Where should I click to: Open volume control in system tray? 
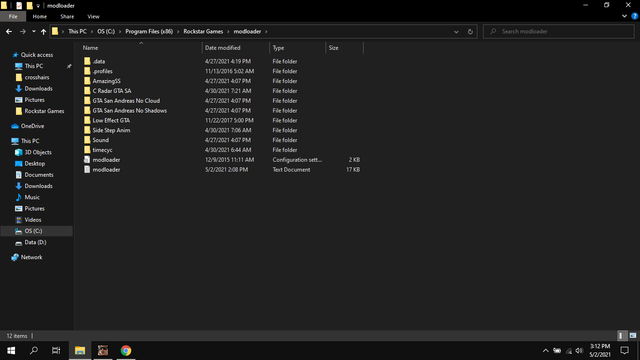pyautogui.click(x=579, y=351)
